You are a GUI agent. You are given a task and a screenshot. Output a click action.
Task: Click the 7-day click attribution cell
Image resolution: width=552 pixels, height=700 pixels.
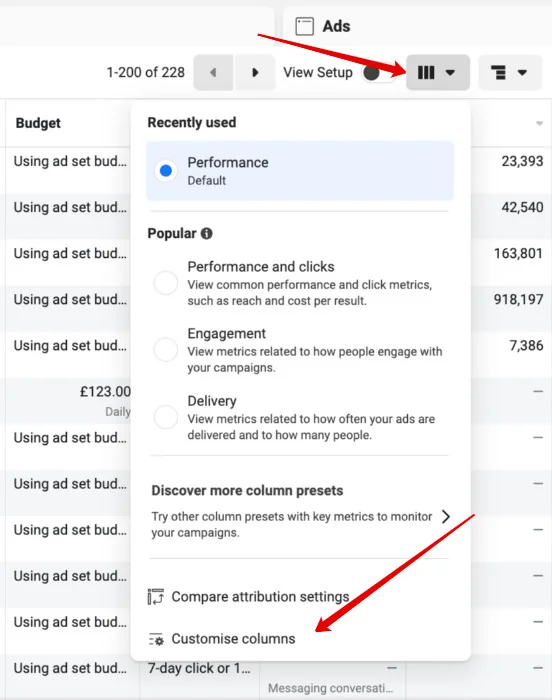click(199, 668)
